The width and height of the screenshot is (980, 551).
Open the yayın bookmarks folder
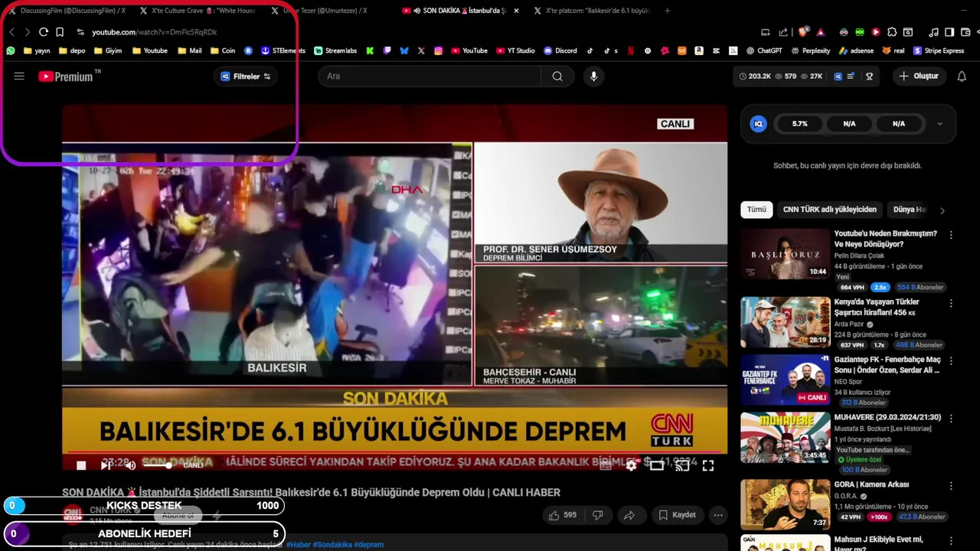click(x=37, y=51)
